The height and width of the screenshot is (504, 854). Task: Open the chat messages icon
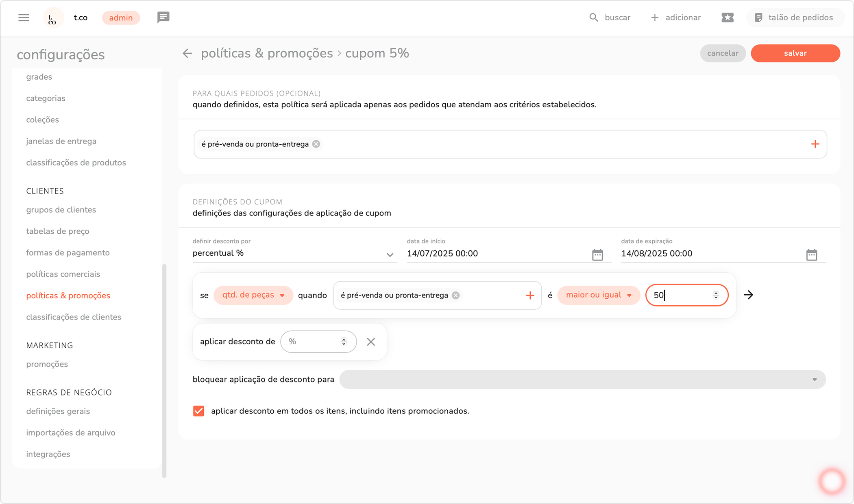(163, 17)
